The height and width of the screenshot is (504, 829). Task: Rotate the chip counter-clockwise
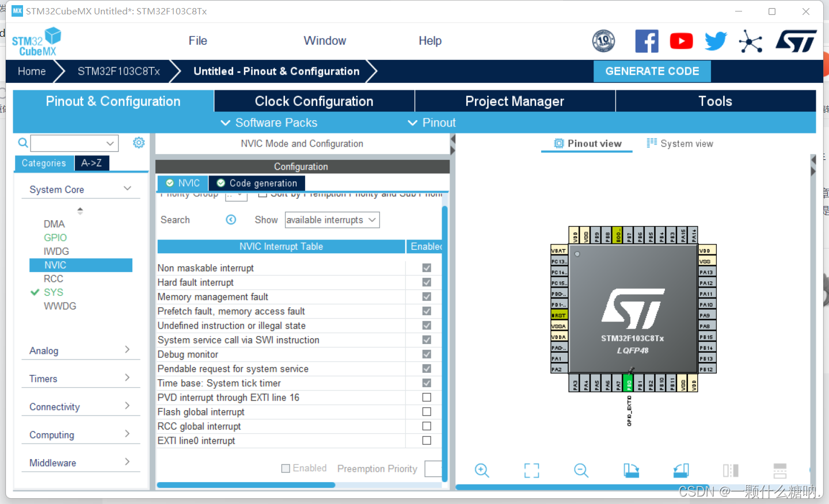681,471
